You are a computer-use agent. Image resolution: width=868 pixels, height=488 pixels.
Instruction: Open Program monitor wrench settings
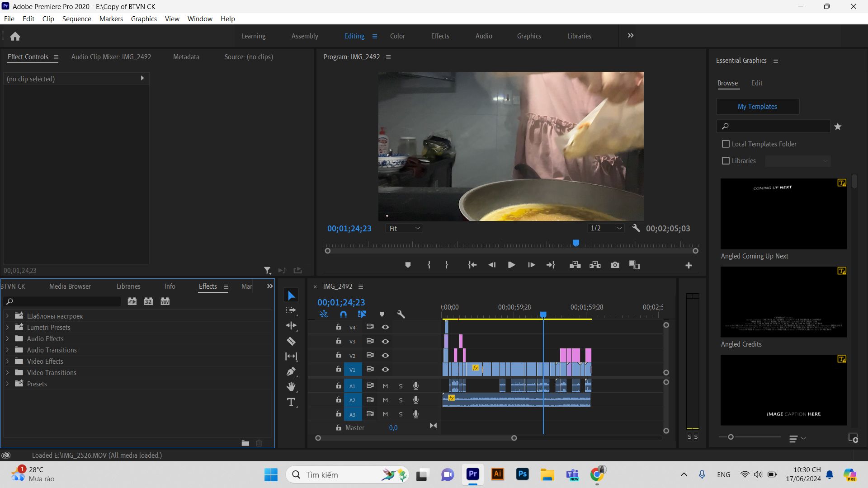click(636, 228)
